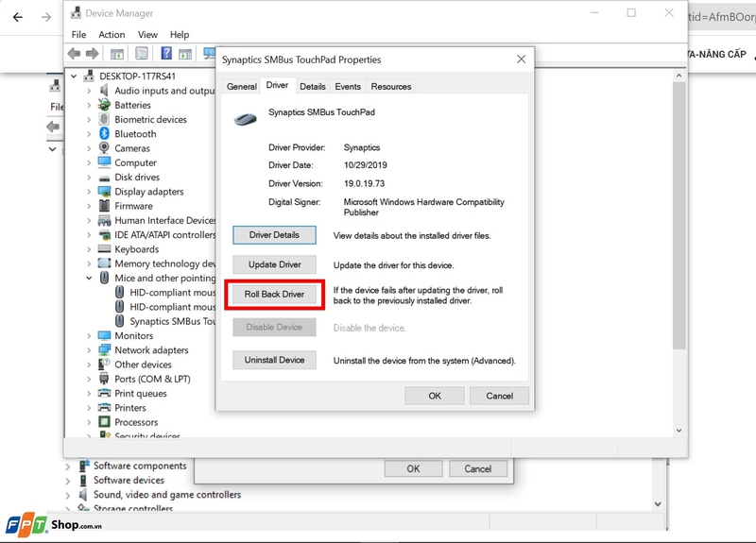Screen dimensions: 756x543
Task: Click the Device Manager scroll up arrow
Action: click(x=679, y=76)
